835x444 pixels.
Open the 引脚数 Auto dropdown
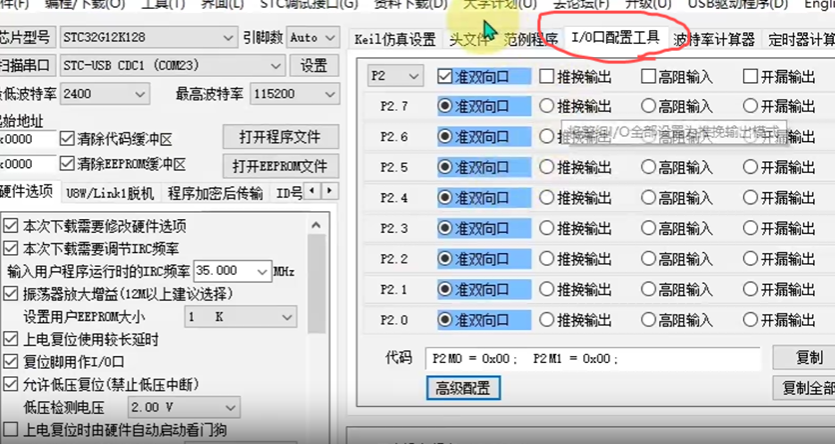[x=313, y=38]
